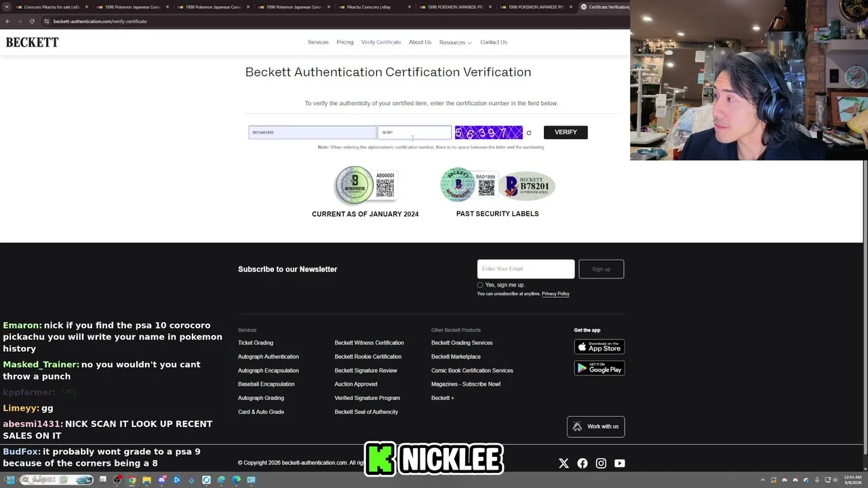Viewport: 868px width, 488px height.
Task: Go to the Pricing page
Action: 344,42
